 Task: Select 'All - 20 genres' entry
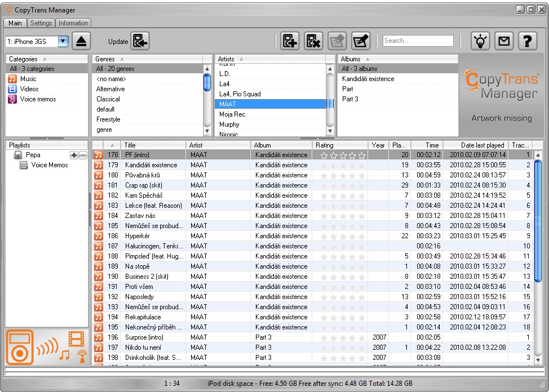pyautogui.click(x=148, y=69)
